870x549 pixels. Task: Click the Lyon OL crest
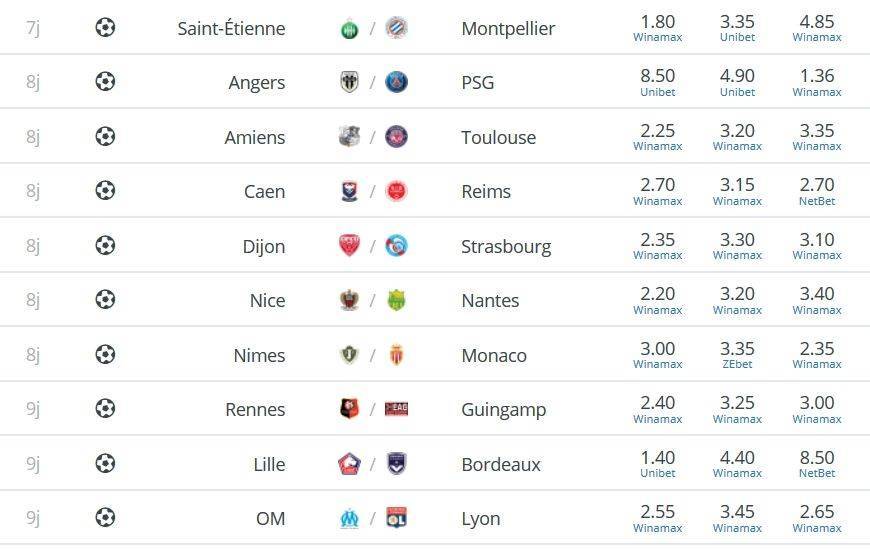(396, 517)
